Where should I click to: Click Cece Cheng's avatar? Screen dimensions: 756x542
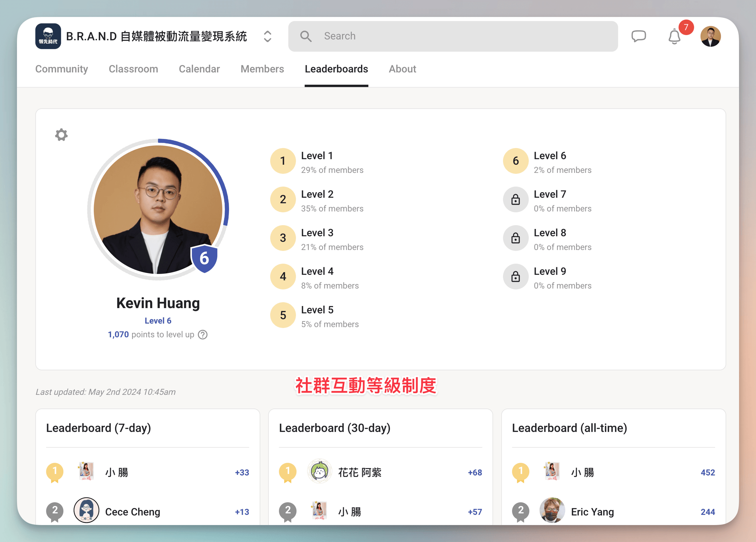pyautogui.click(x=86, y=510)
